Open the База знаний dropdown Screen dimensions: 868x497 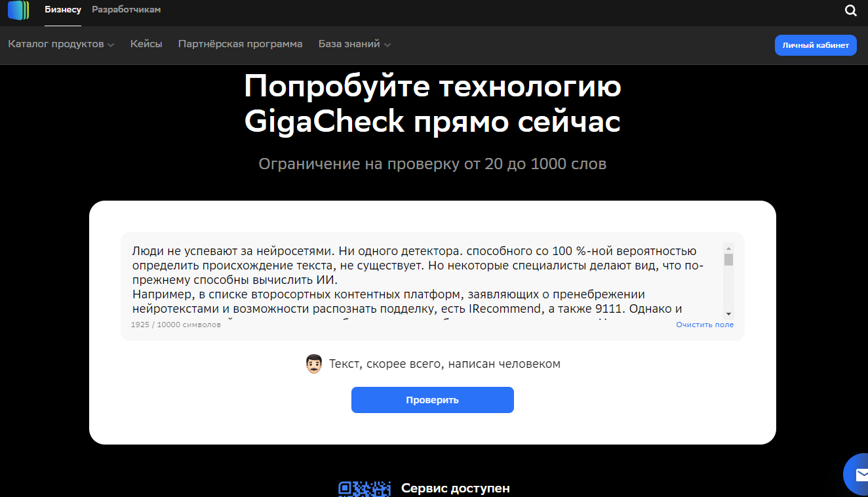[x=354, y=45]
